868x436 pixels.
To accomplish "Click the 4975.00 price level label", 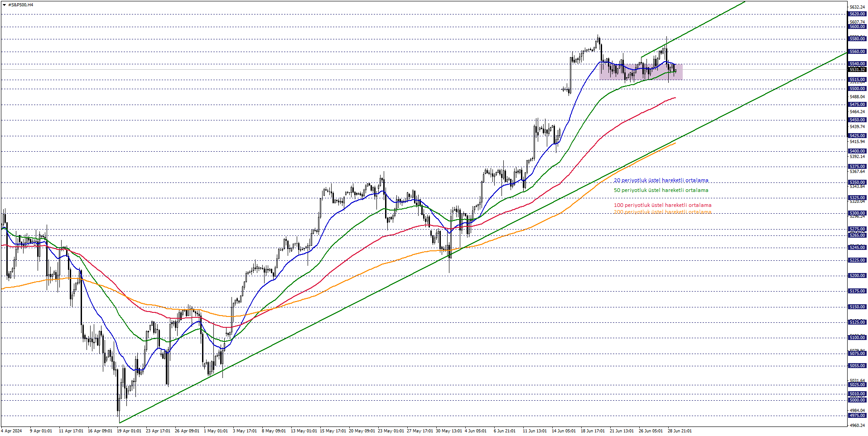I will pos(857,416).
